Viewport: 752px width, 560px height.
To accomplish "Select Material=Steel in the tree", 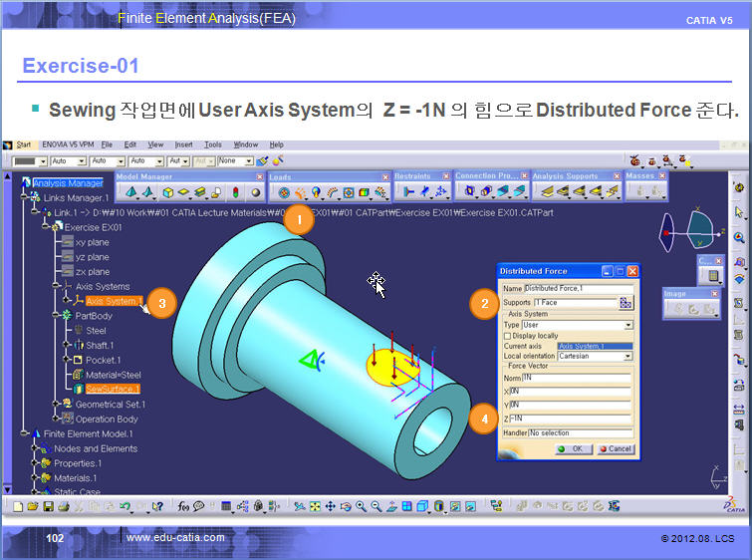I will pyautogui.click(x=114, y=375).
